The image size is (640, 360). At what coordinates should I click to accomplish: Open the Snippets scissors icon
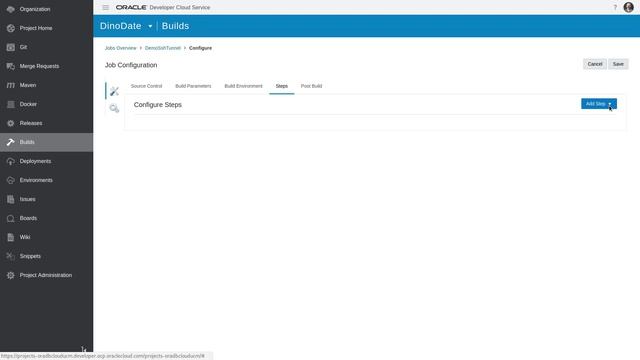tap(11, 256)
